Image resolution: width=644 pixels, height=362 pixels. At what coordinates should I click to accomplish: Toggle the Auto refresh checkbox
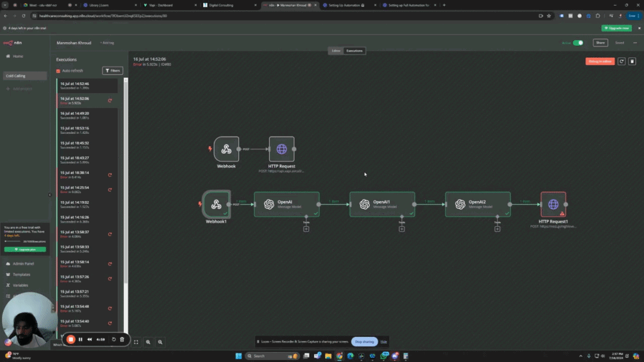58,71
